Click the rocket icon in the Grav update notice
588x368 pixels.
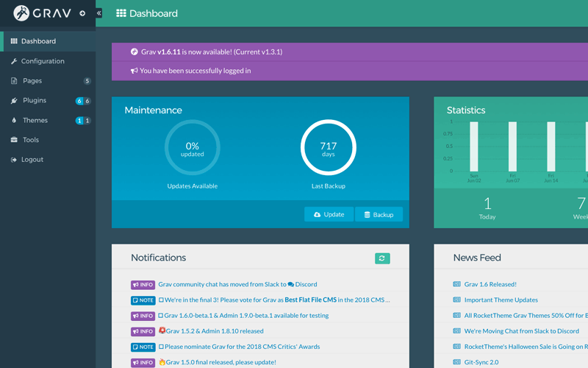pos(135,52)
